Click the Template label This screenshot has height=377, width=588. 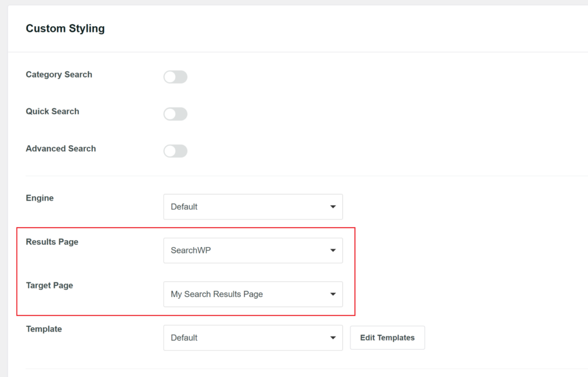pyautogui.click(x=44, y=329)
